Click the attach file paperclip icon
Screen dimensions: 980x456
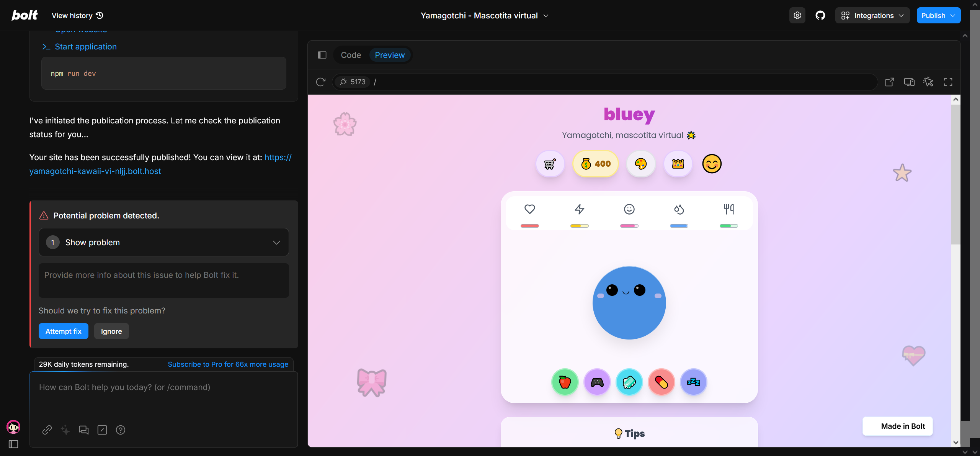click(47, 430)
